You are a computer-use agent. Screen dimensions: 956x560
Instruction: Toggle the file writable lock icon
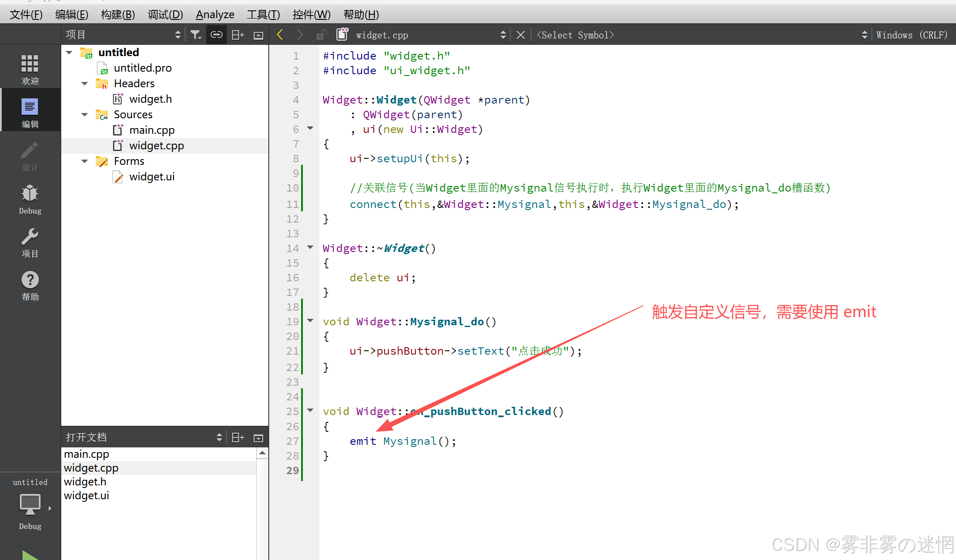coord(321,35)
